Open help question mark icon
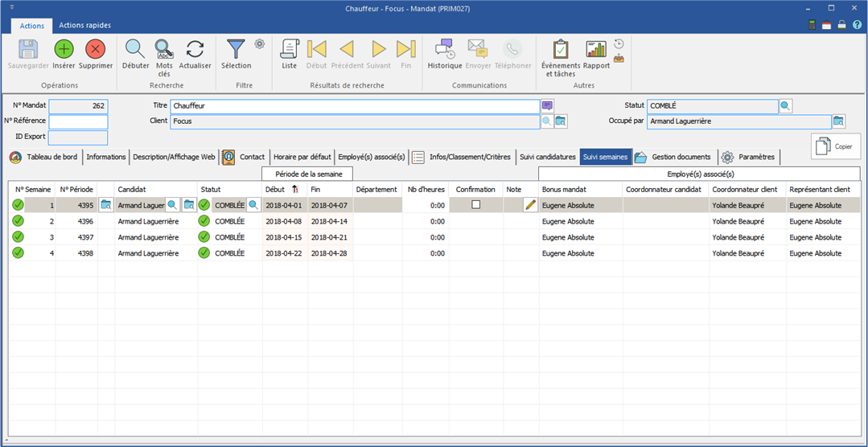The height and width of the screenshot is (447, 868). [857, 25]
